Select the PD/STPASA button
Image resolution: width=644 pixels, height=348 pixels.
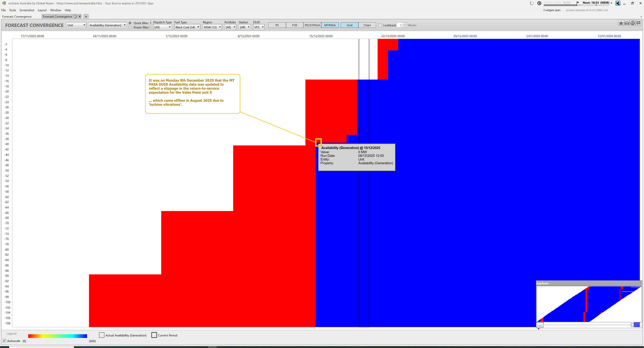[312, 25]
